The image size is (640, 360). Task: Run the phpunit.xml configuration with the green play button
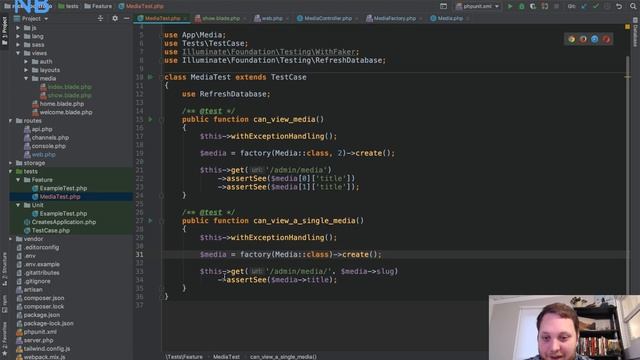point(510,6)
